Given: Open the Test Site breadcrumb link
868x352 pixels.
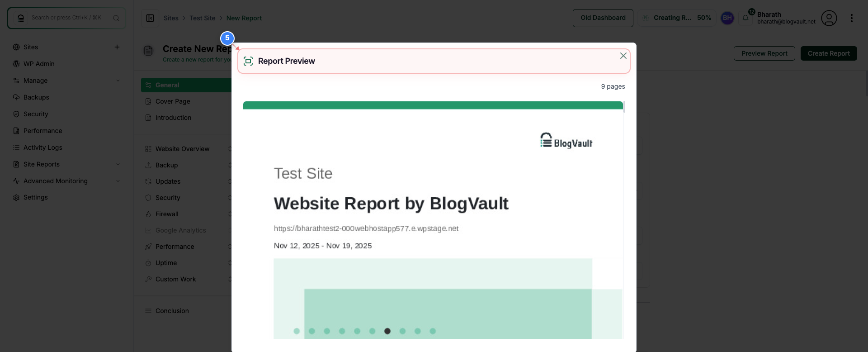Looking at the screenshot, I should pos(203,18).
